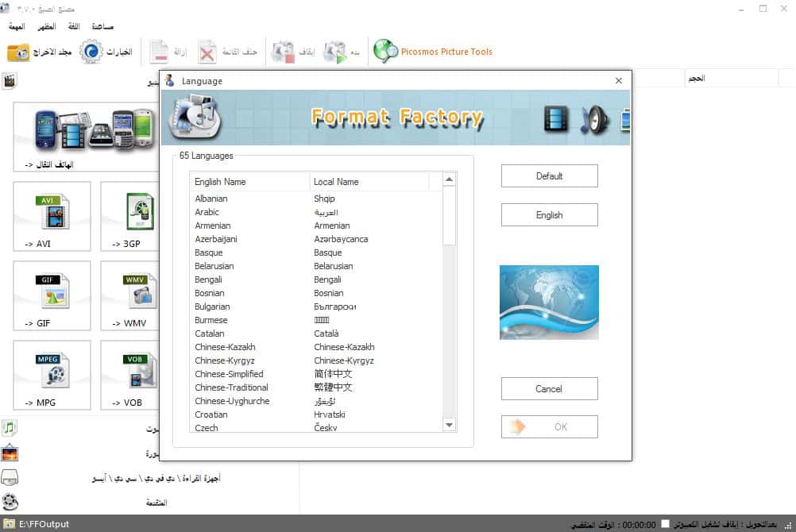Select Bengali in the English Name column
Viewport: 796px width, 532px height.
[208, 279]
